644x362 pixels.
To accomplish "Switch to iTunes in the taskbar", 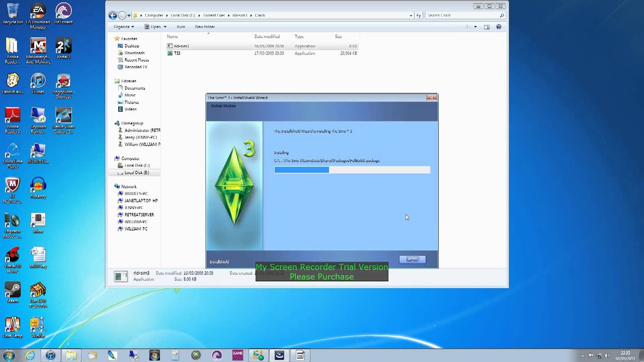I will tap(50, 355).
